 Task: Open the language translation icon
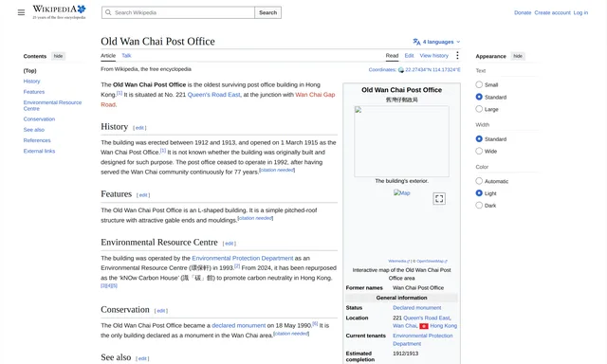tap(416, 42)
